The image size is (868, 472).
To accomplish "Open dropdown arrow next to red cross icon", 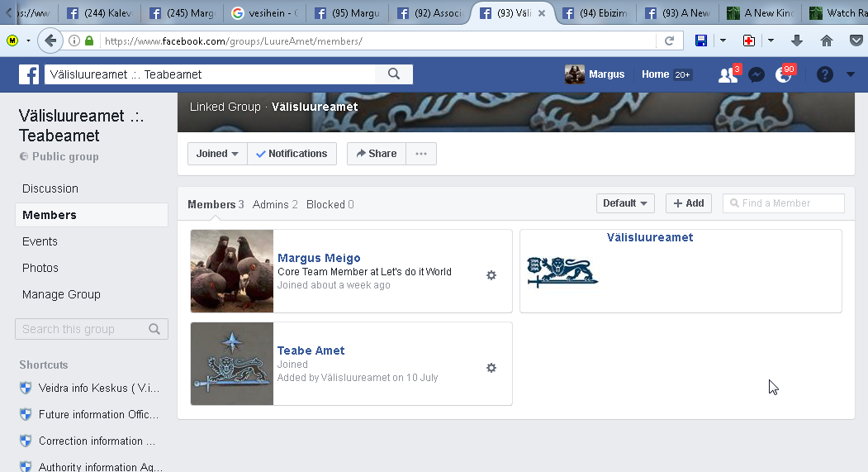I will pos(770,41).
